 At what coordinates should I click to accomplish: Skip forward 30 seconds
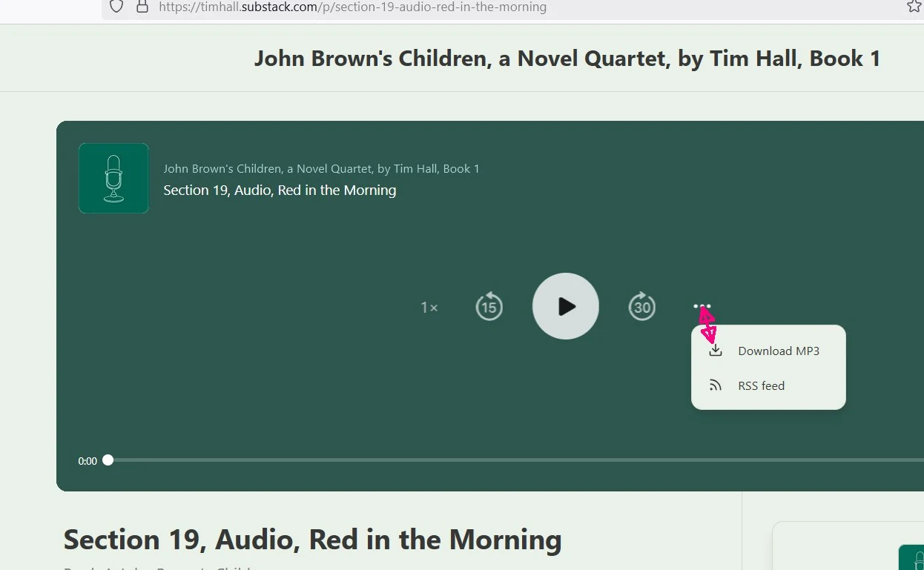tap(642, 307)
